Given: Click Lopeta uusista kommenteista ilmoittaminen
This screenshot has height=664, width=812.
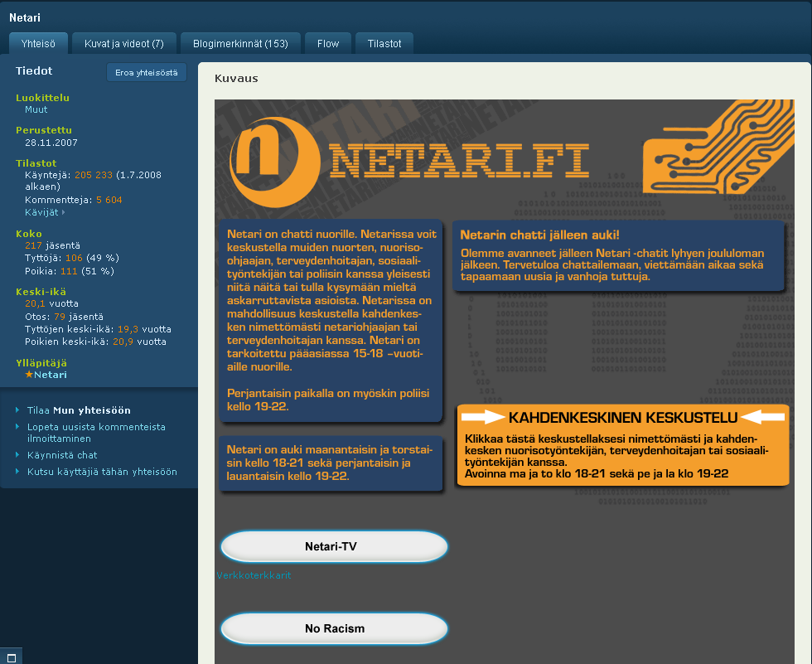Looking at the screenshot, I should pos(96,433).
